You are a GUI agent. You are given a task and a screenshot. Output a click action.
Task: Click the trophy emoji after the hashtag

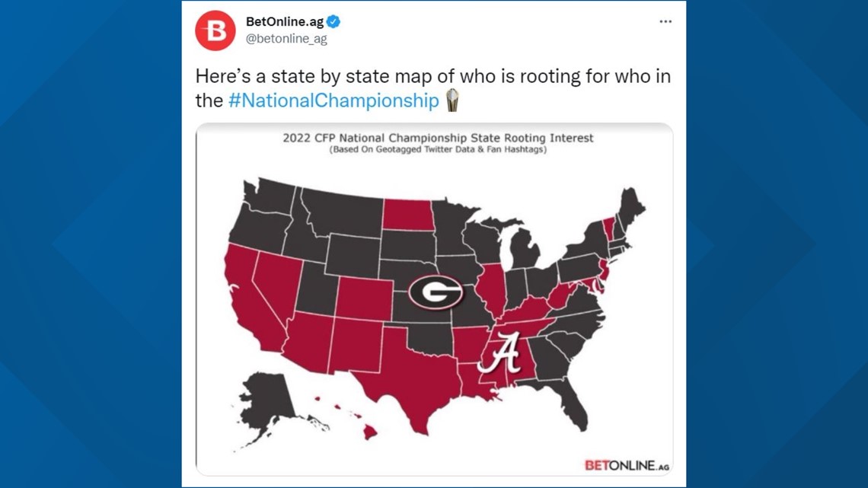[452, 100]
